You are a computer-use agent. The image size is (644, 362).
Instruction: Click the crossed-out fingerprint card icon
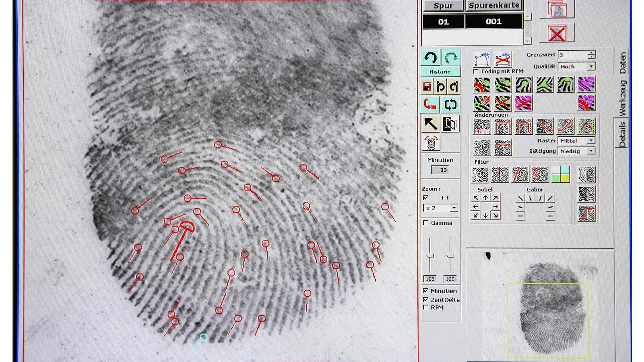point(557,33)
